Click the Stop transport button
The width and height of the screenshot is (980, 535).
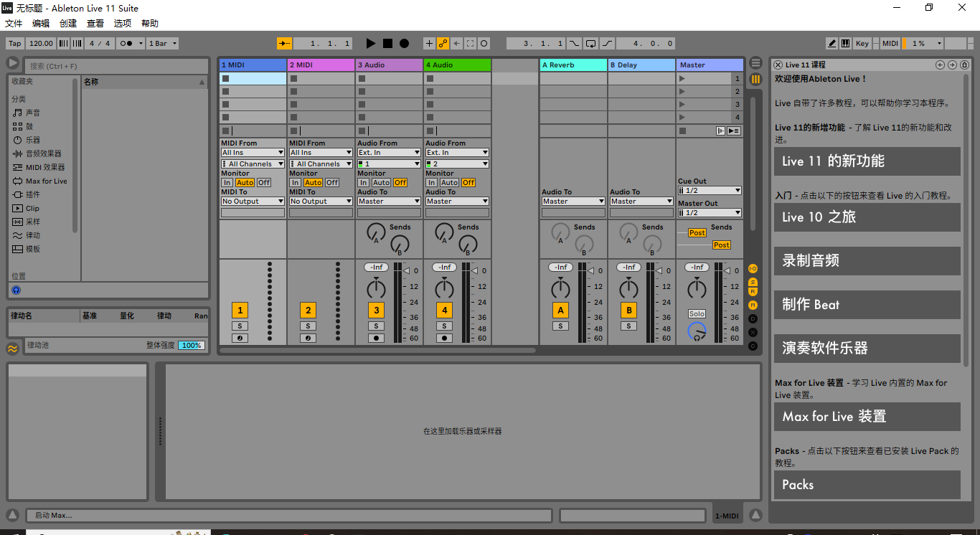pyautogui.click(x=387, y=44)
